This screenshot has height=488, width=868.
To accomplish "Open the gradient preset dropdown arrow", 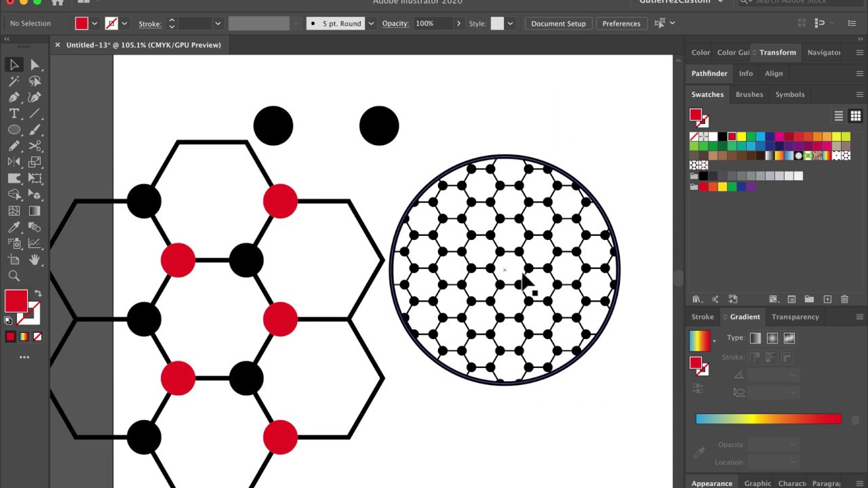I will point(714,341).
